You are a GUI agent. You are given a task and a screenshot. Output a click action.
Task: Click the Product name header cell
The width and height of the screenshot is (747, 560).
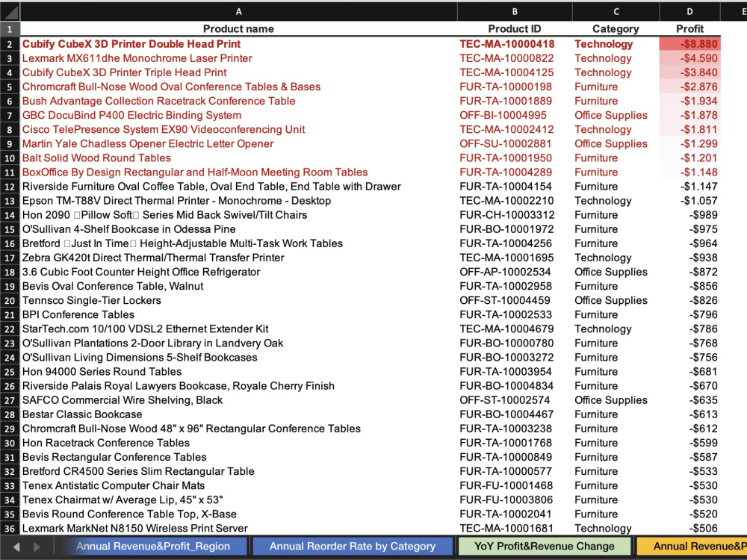(x=239, y=29)
